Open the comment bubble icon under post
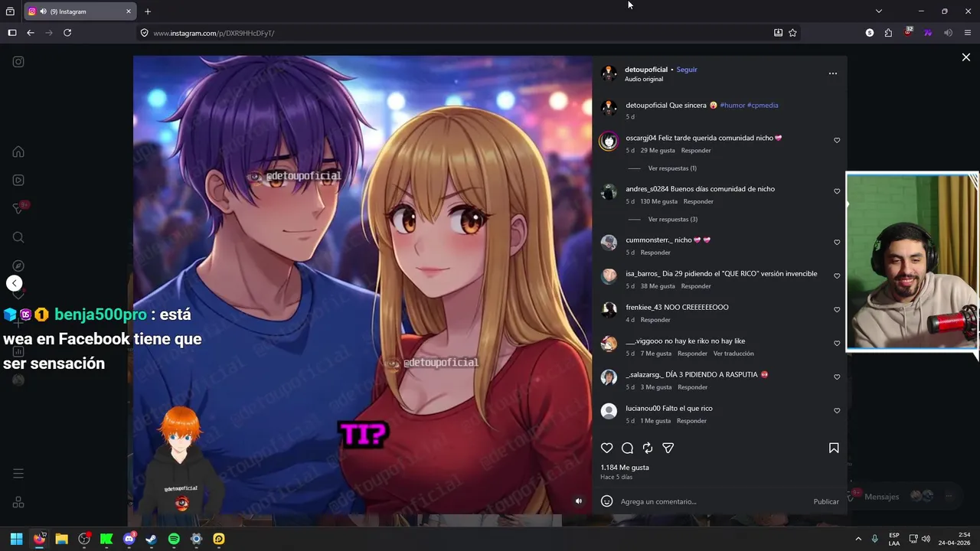This screenshot has height=551, width=980. [x=627, y=448]
